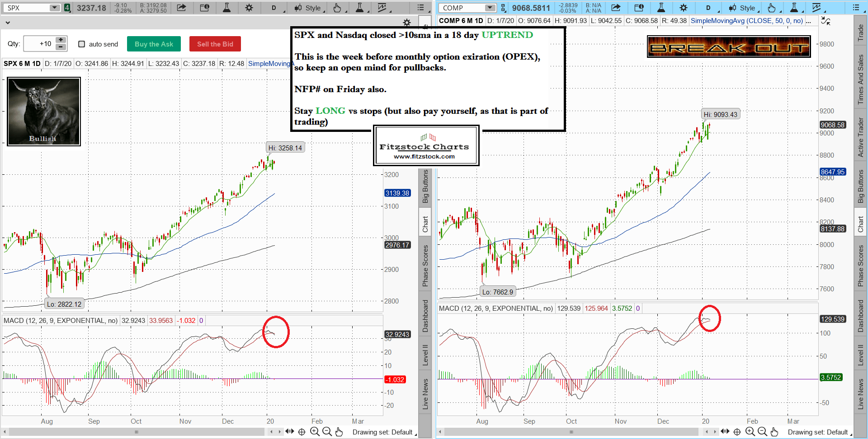The width and height of the screenshot is (868, 439).
Task: Click the Sell the Bid button
Action: pos(215,44)
